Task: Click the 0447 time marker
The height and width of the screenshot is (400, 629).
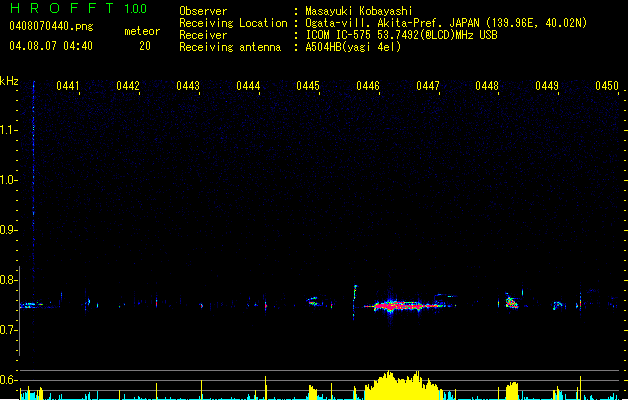Action: pos(428,85)
